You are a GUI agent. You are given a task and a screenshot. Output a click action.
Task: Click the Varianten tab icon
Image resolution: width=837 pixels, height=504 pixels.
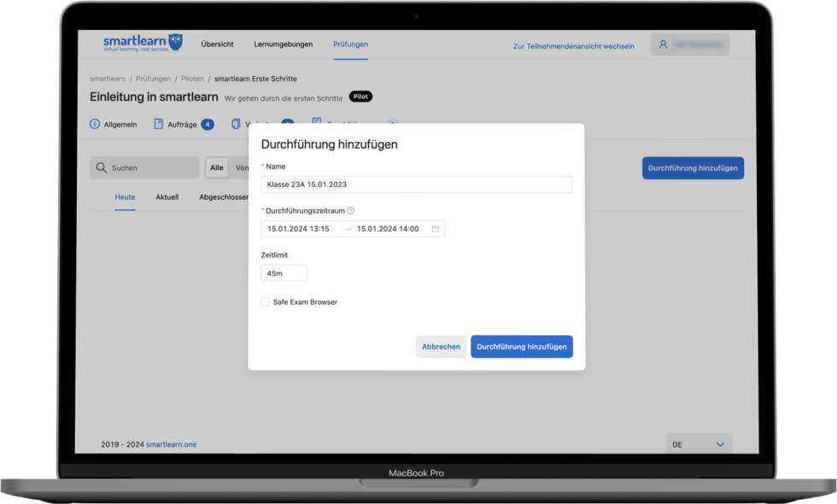(x=236, y=124)
